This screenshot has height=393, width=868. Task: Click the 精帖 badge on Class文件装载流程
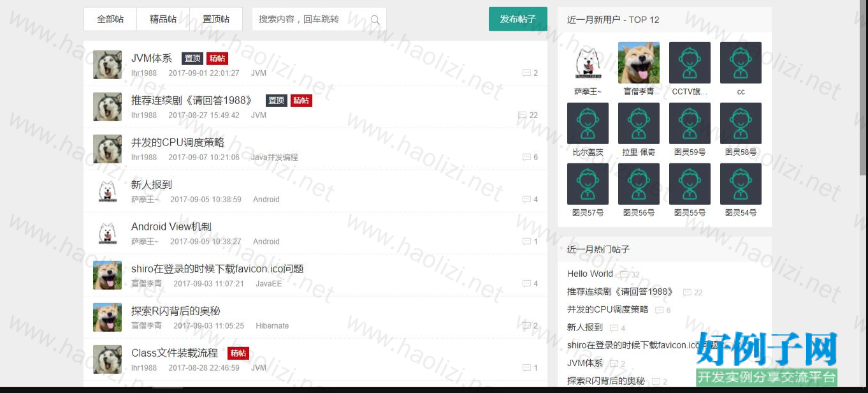[x=238, y=353]
